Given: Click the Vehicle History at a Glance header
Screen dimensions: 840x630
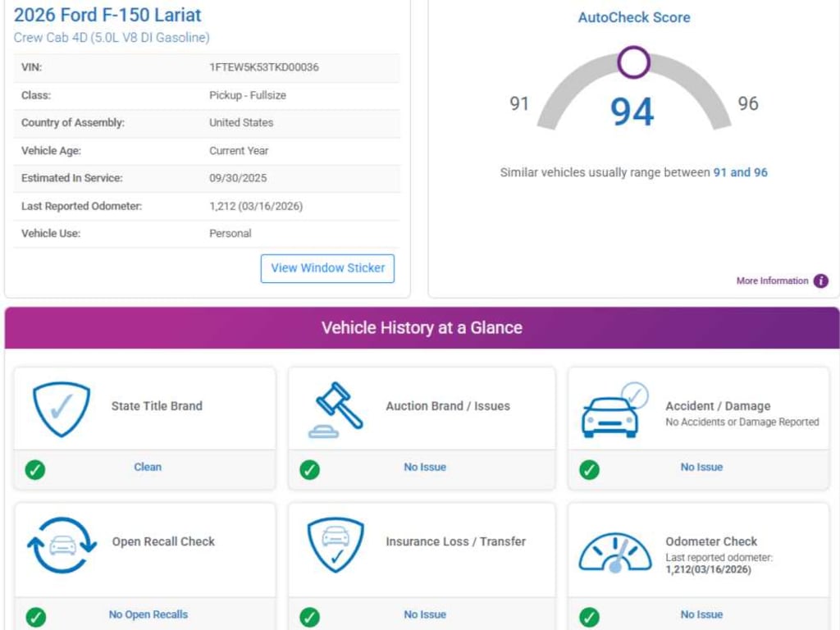Looking at the screenshot, I should pos(422,328).
